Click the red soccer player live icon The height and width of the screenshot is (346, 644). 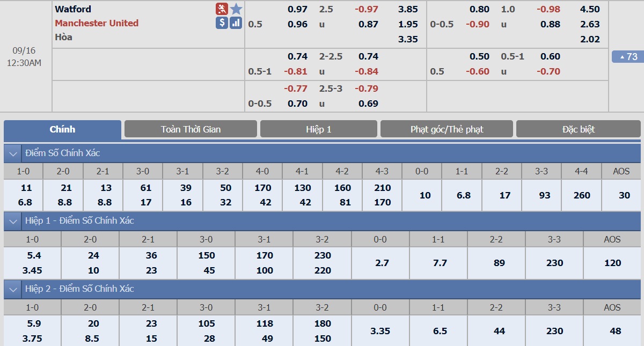(222, 9)
